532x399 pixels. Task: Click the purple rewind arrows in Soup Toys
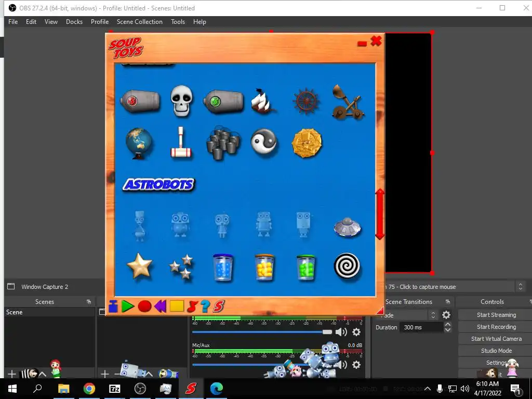(x=160, y=307)
